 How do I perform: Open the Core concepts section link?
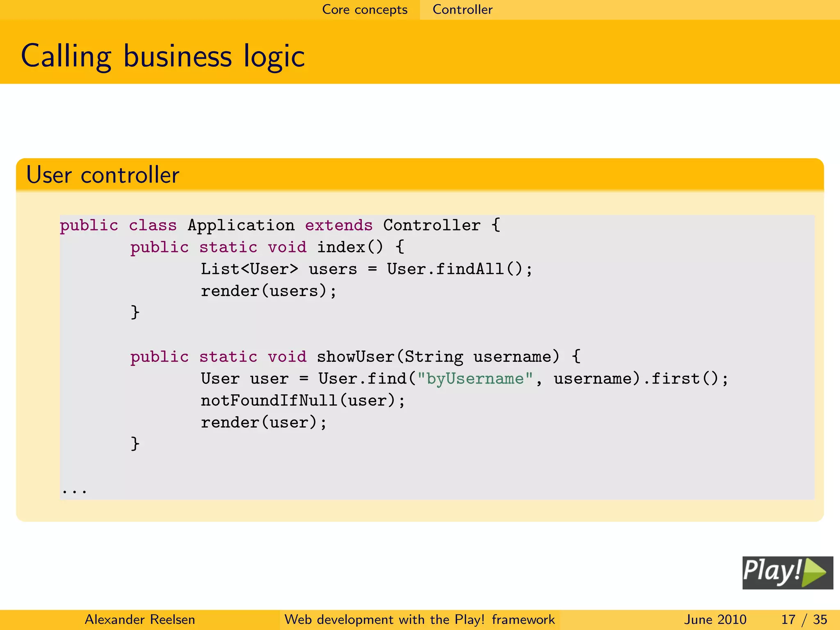point(365,9)
